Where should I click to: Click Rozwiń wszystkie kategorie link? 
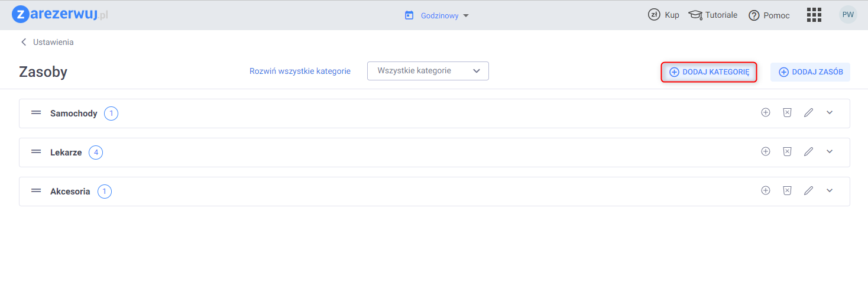300,71
